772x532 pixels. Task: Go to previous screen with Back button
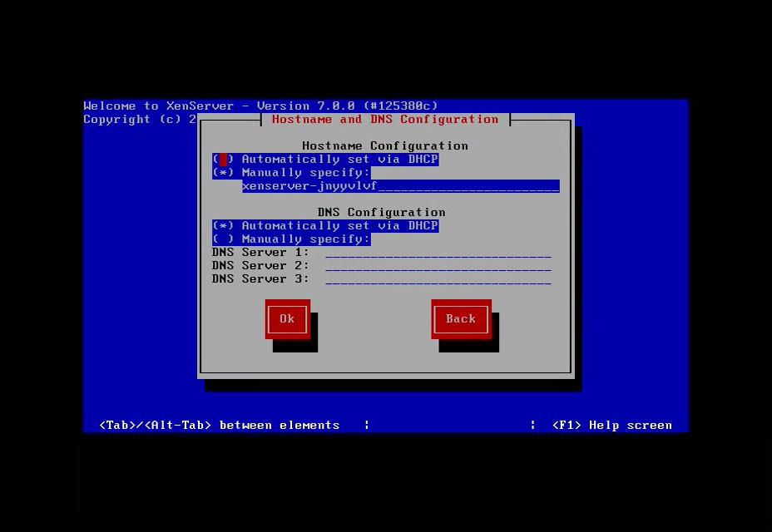(462, 319)
